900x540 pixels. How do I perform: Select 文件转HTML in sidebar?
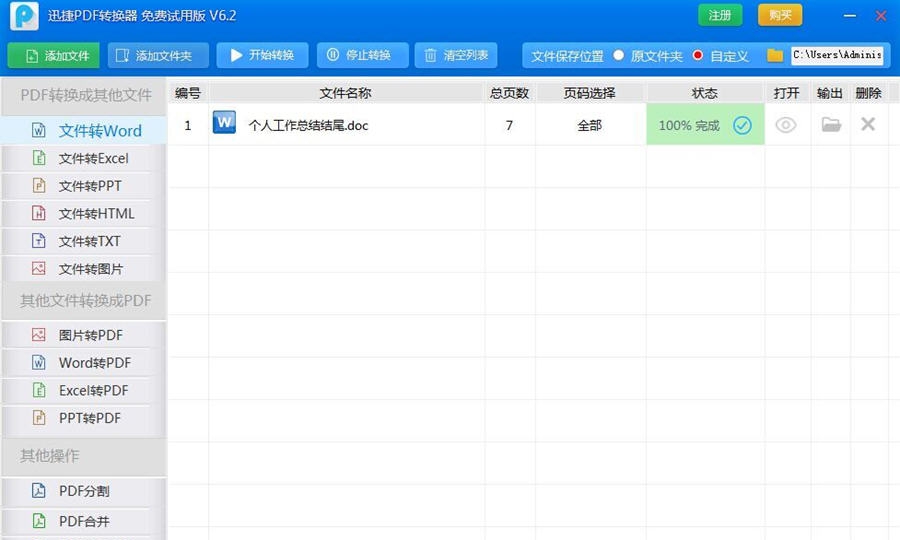coord(84,213)
